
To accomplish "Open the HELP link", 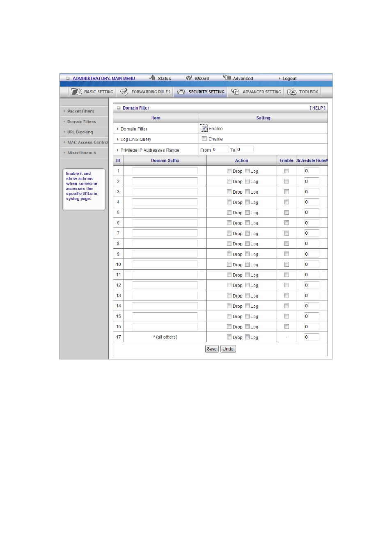I will [x=317, y=108].
